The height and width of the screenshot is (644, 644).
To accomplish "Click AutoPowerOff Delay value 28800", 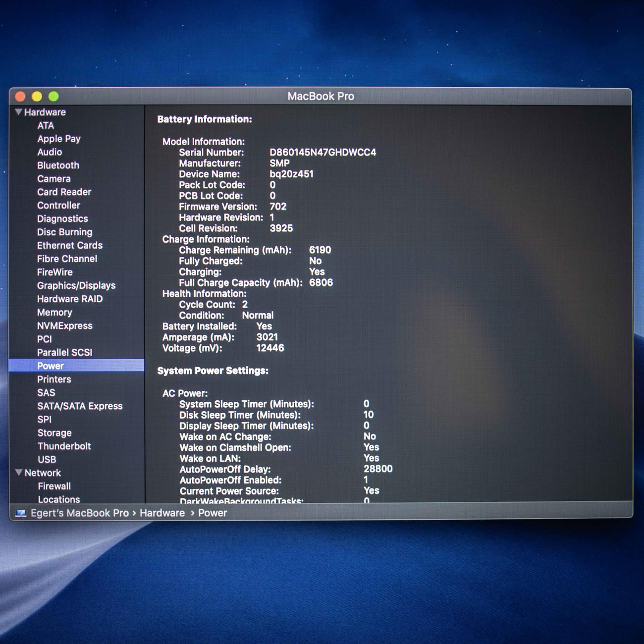I will coord(378,469).
